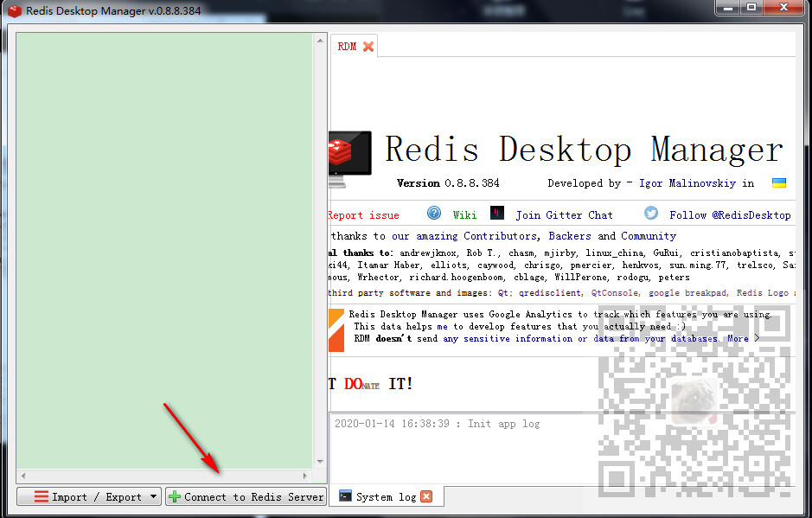
Task: Click the red Import / Export menu icon
Action: coord(42,496)
